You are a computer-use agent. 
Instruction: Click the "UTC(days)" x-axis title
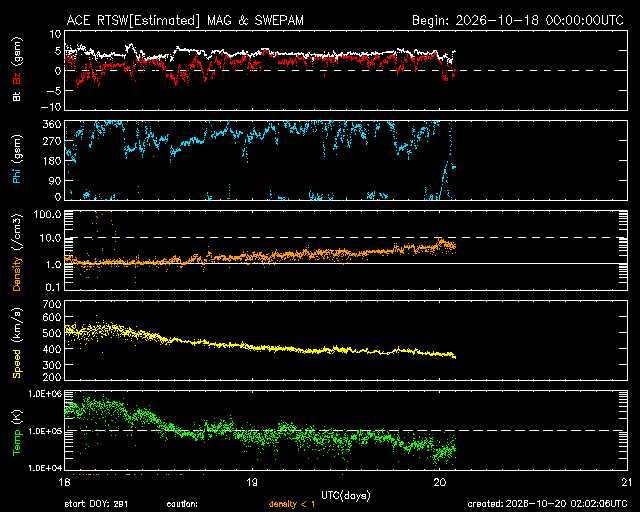[346, 496]
